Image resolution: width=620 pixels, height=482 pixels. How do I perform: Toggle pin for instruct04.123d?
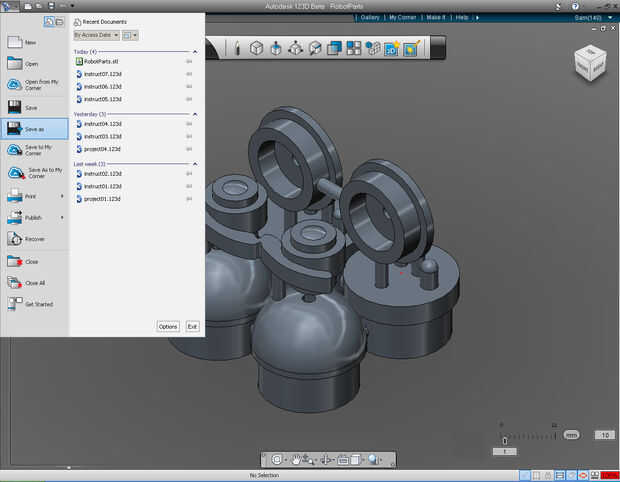click(x=189, y=124)
